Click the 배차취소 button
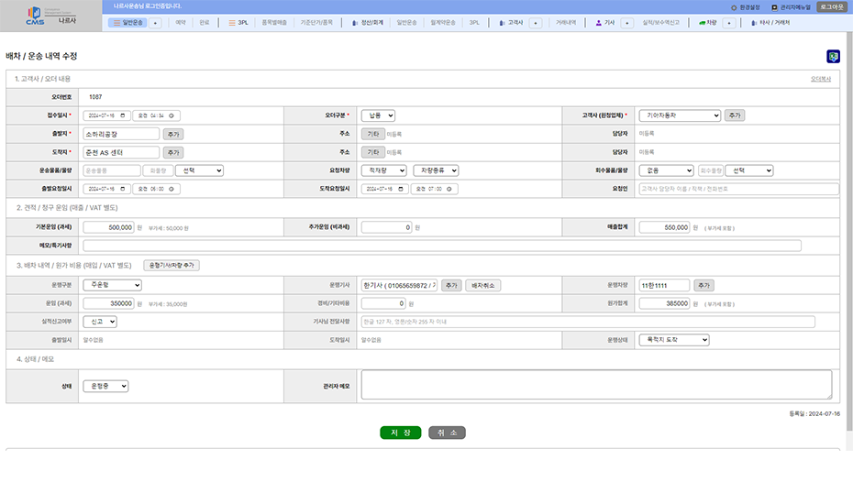Image resolution: width=853 pixels, height=504 pixels. 483,285
